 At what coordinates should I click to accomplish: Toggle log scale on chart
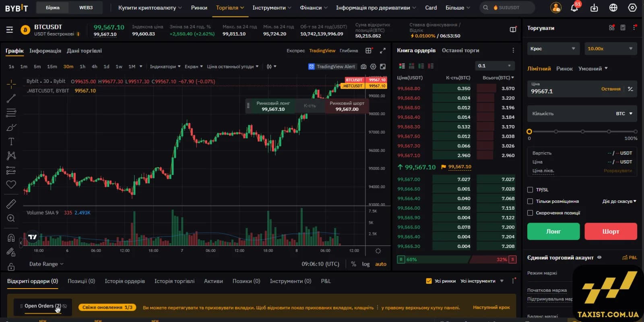[x=365, y=264]
